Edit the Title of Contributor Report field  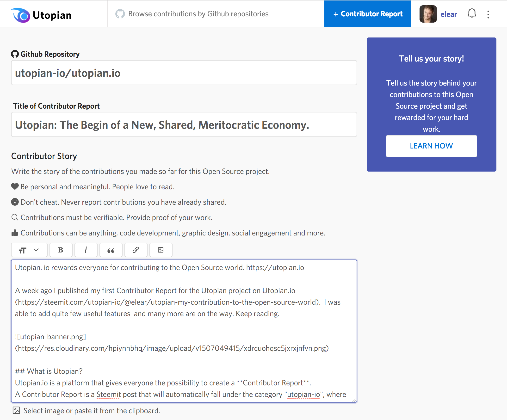pos(184,124)
